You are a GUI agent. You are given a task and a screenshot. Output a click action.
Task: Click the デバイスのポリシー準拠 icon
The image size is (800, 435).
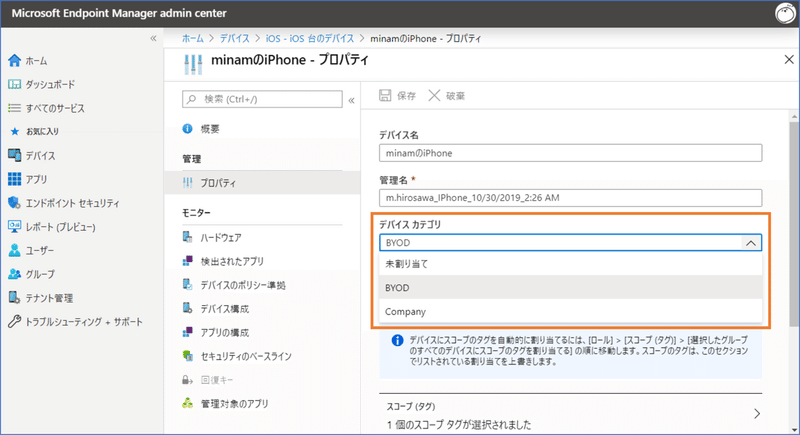coord(188,285)
